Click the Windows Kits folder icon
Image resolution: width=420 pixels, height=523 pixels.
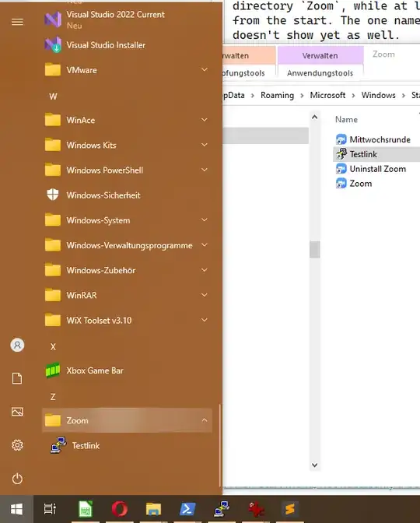pos(53,145)
